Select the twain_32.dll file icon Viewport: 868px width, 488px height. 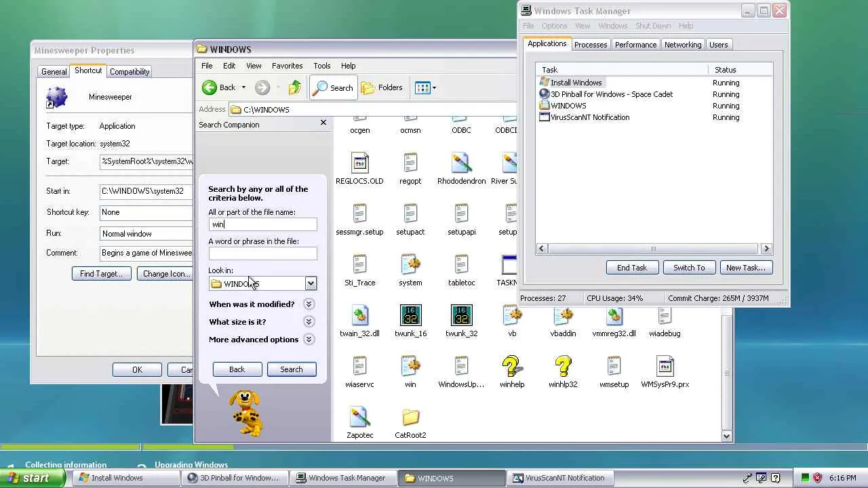(359, 315)
